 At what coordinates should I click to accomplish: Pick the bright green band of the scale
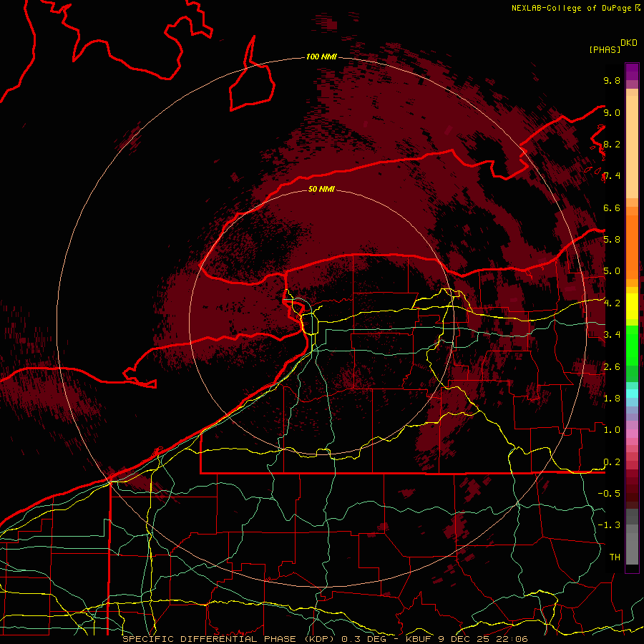click(632, 344)
